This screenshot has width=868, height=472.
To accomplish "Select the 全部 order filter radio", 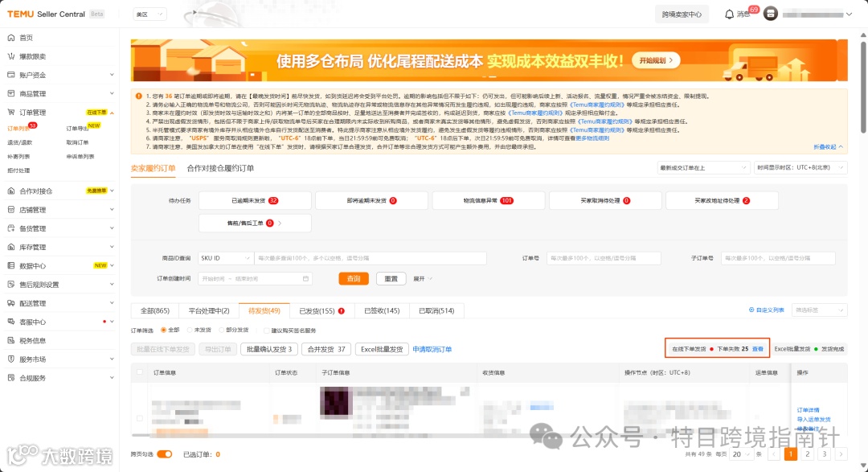I will tap(163, 330).
